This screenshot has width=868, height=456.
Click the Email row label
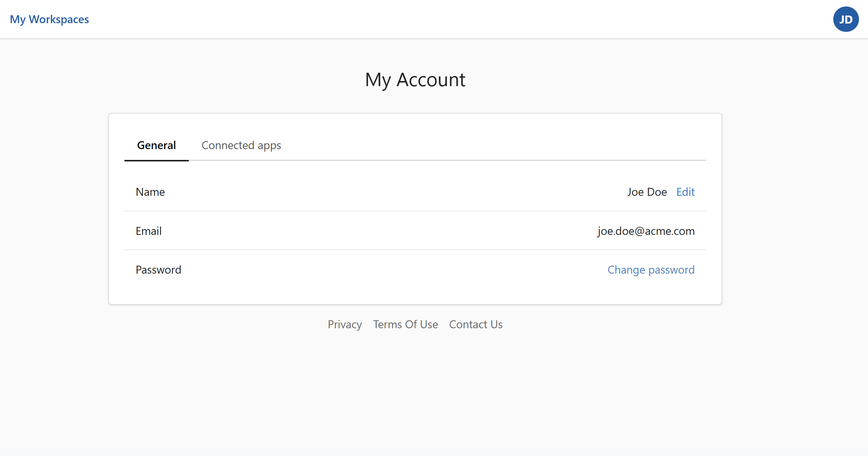tap(148, 231)
